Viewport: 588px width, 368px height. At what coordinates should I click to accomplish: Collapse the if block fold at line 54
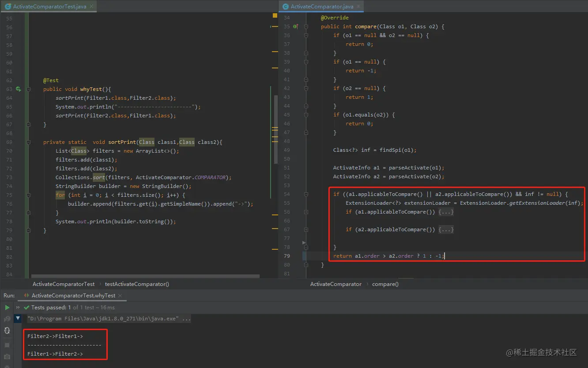pyautogui.click(x=306, y=194)
